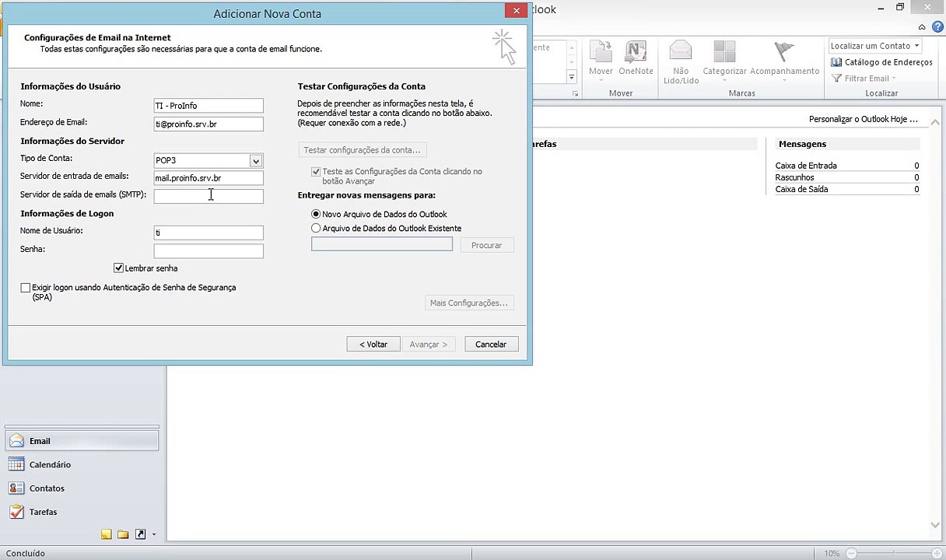
Task: Click the zoom out minus button
Action: tap(851, 553)
